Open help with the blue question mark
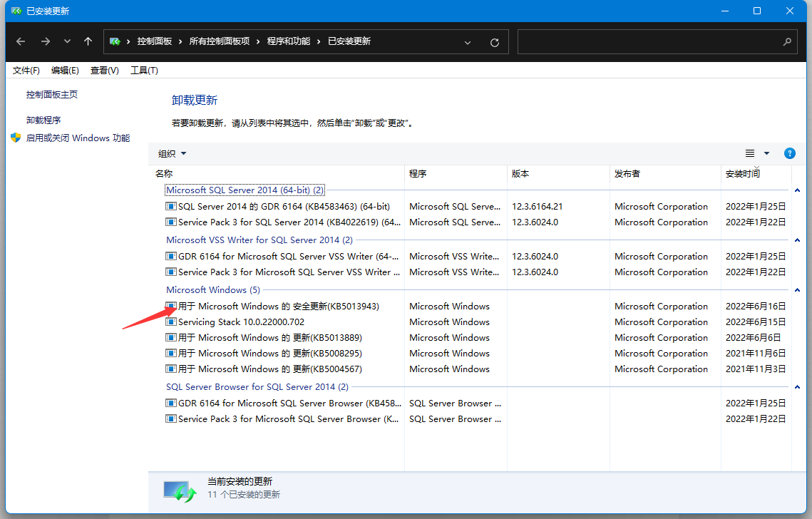The height and width of the screenshot is (519, 812). tap(790, 153)
